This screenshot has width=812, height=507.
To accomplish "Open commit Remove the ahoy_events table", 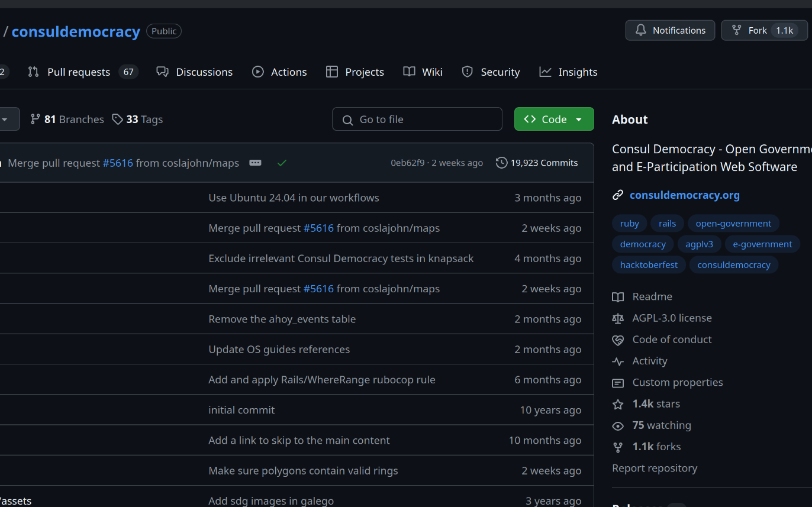I will click(x=282, y=319).
